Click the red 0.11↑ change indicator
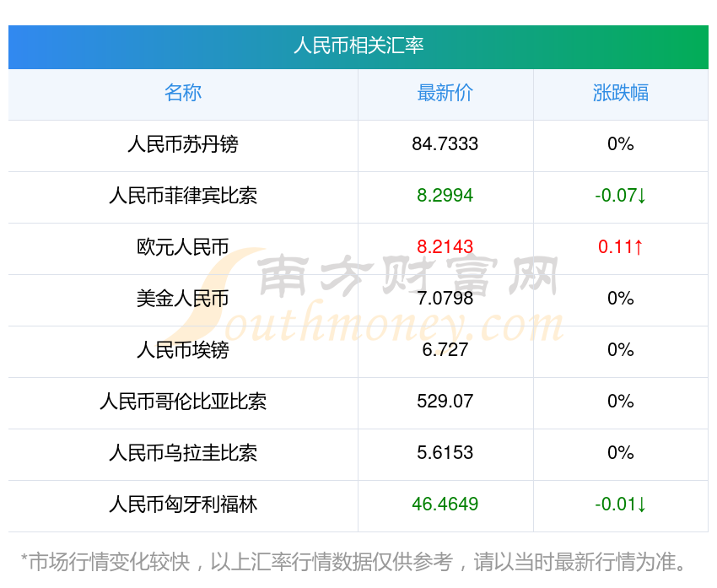Viewport: 717px width, 588px height. pos(621,247)
